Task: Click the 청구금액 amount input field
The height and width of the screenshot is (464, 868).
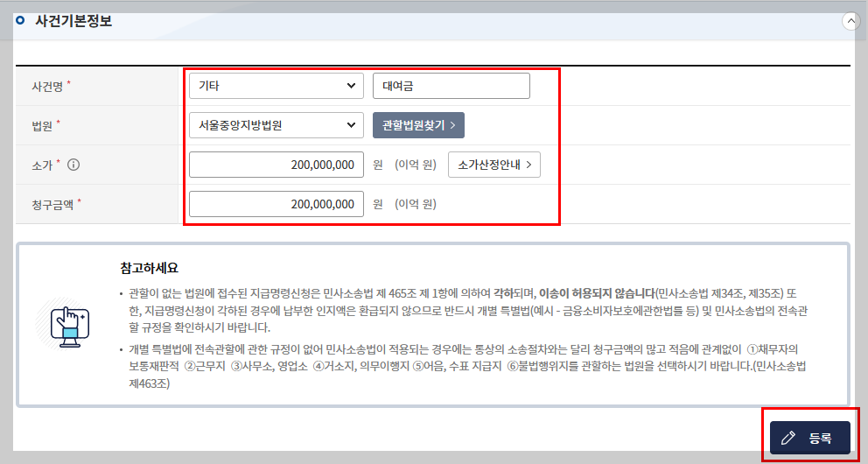Action: pyautogui.click(x=276, y=204)
